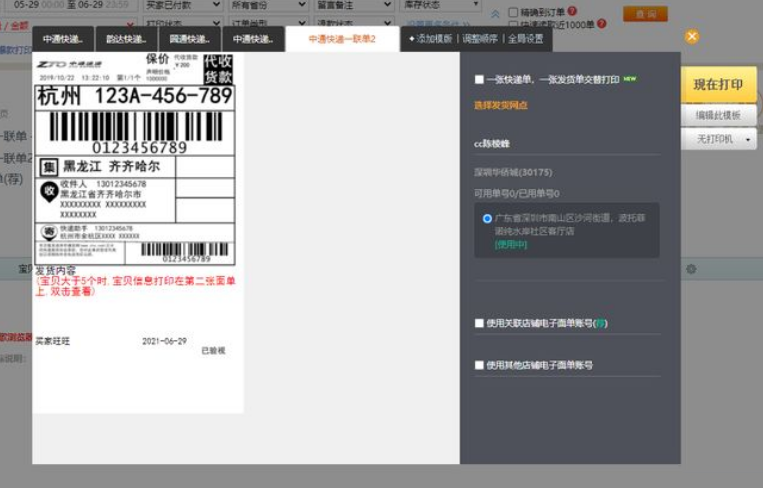Open the 买家已付款 status dropdown
Image resolution: width=763 pixels, height=488 pixels.
click(x=182, y=5)
